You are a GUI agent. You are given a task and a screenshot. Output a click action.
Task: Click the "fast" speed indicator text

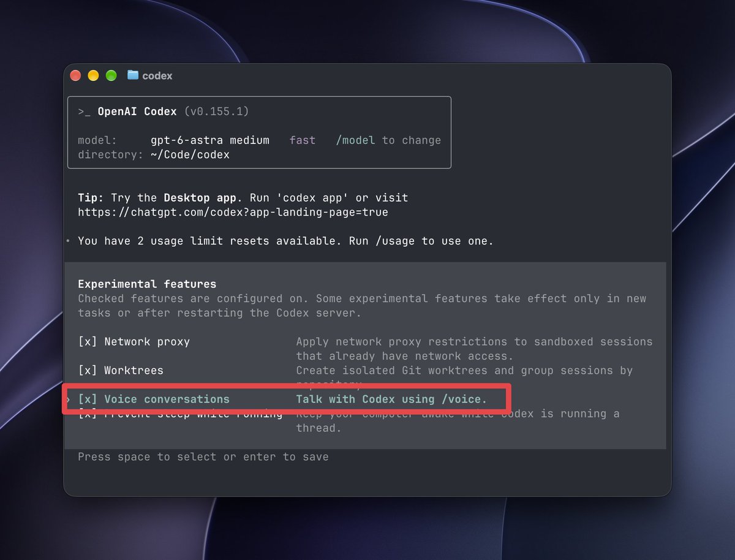click(x=303, y=140)
